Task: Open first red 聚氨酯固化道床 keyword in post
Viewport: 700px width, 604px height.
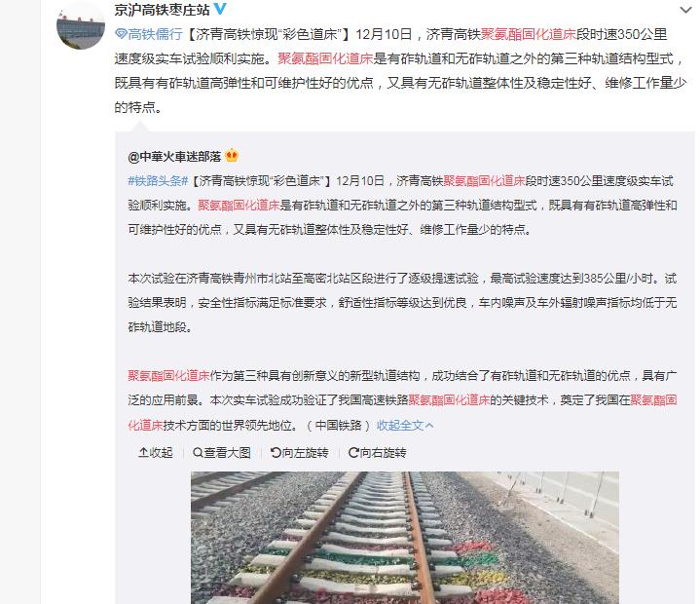Action: click(528, 34)
